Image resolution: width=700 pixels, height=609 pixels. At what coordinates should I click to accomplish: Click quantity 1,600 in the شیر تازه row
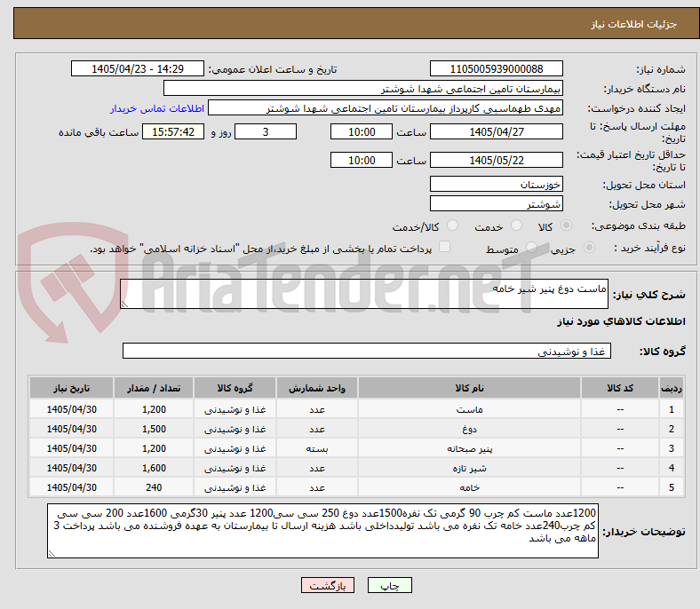(154, 468)
